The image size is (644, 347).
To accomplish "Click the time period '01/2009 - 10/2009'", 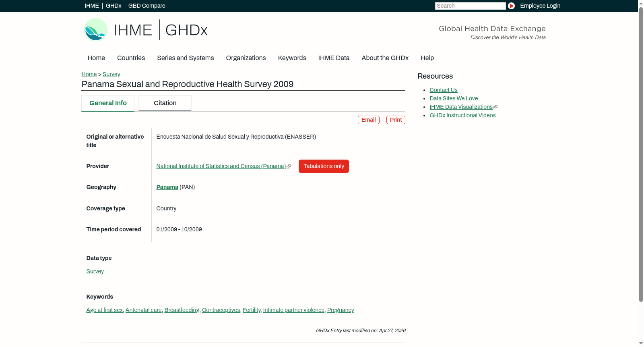I will click(x=179, y=229).
